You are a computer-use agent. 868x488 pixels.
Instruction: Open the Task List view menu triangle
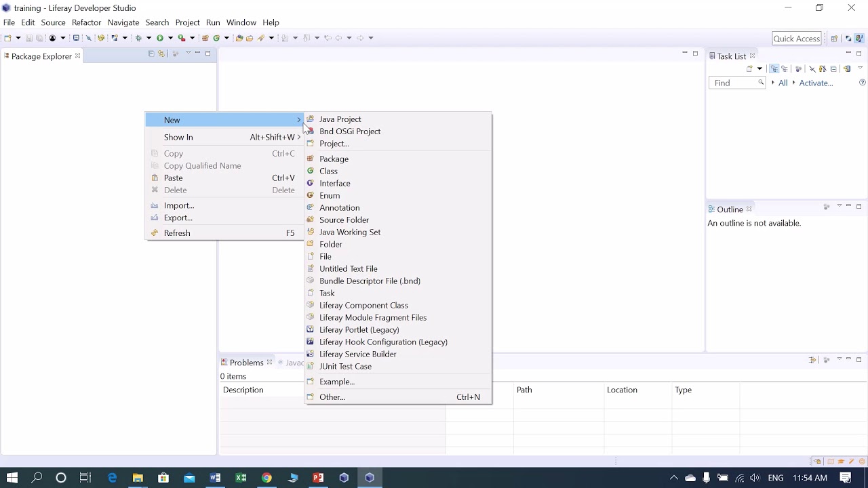pyautogui.click(x=860, y=68)
